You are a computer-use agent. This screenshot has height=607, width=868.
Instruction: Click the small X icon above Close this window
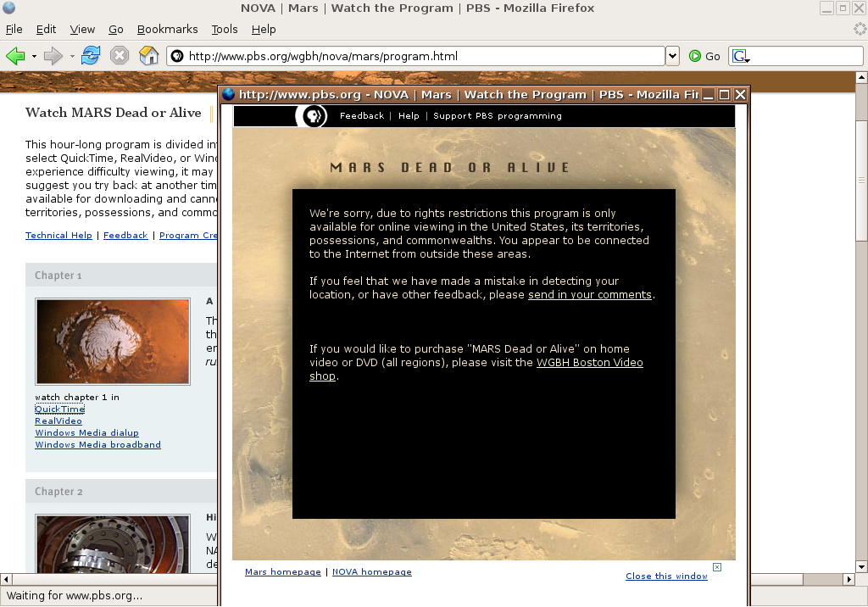[x=717, y=566]
